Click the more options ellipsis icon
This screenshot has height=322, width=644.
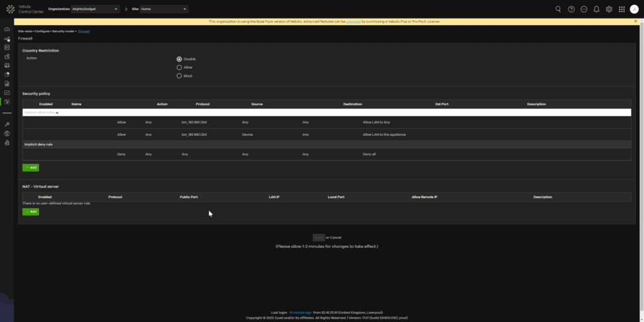(584, 9)
